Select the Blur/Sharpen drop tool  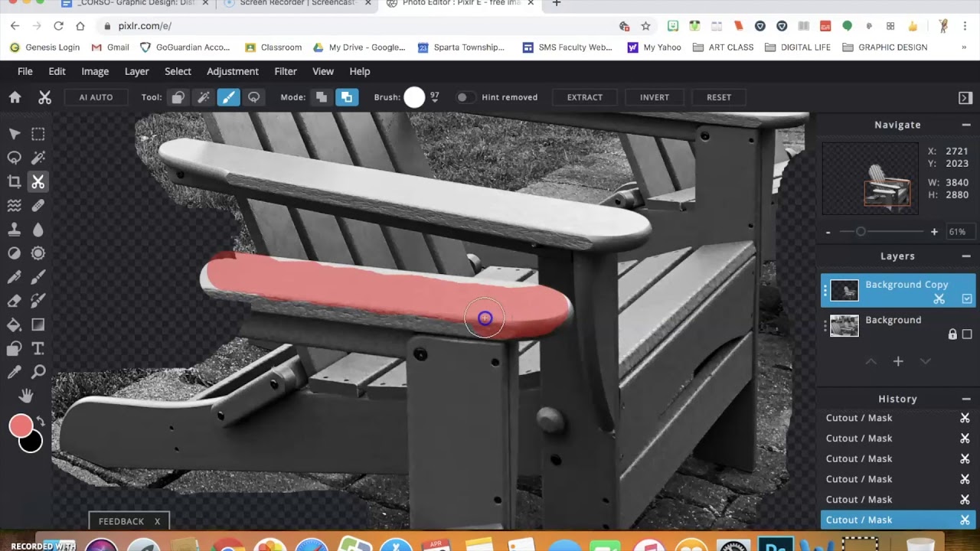coord(38,230)
